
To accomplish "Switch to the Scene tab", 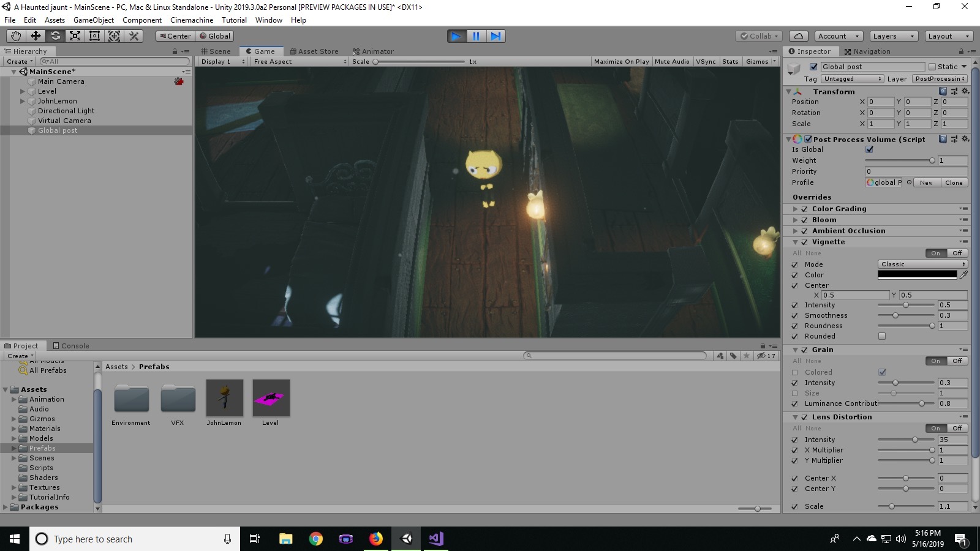I will [216, 51].
